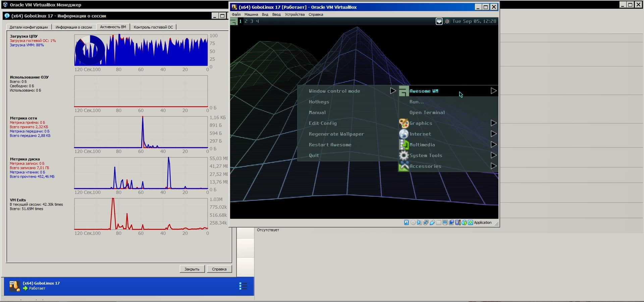Screen dimensions: 644x302
Task: Click the display status icon in VM status bar
Action: [445, 222]
